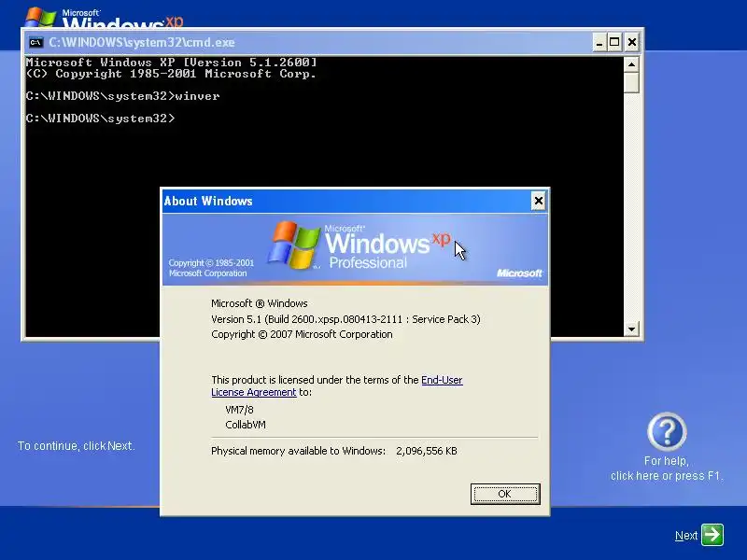
Task: Close the cmd.exe window
Action: tap(632, 42)
